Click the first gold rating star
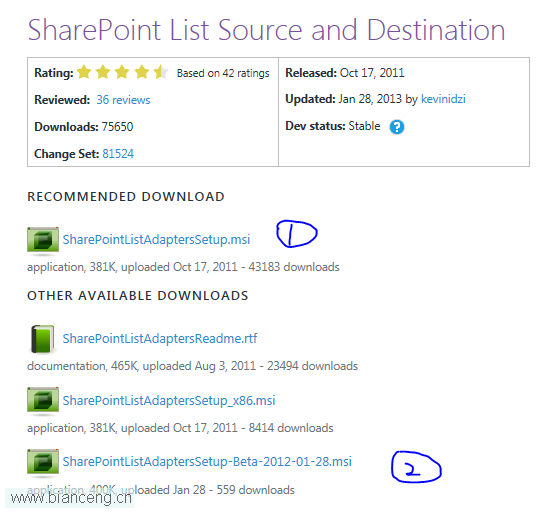 tap(84, 72)
